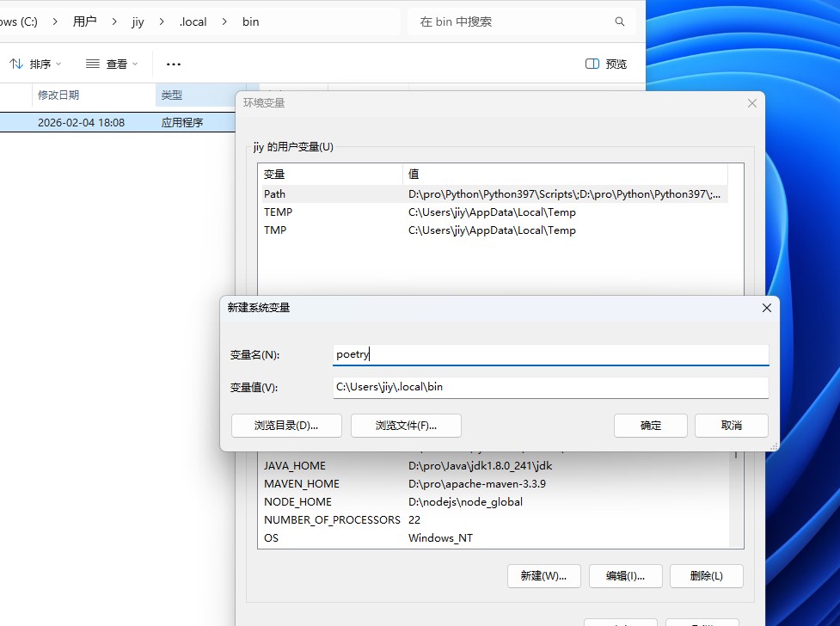Viewport: 840px width, 626px height.
Task: Click the search magnifier icon in bin search
Action: pos(620,21)
